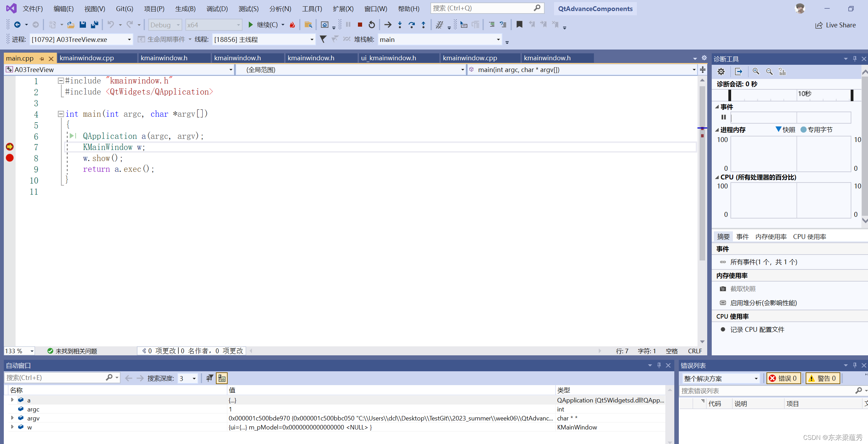
Task: Toggle a bookmark with the bookmark icon
Action: click(519, 25)
